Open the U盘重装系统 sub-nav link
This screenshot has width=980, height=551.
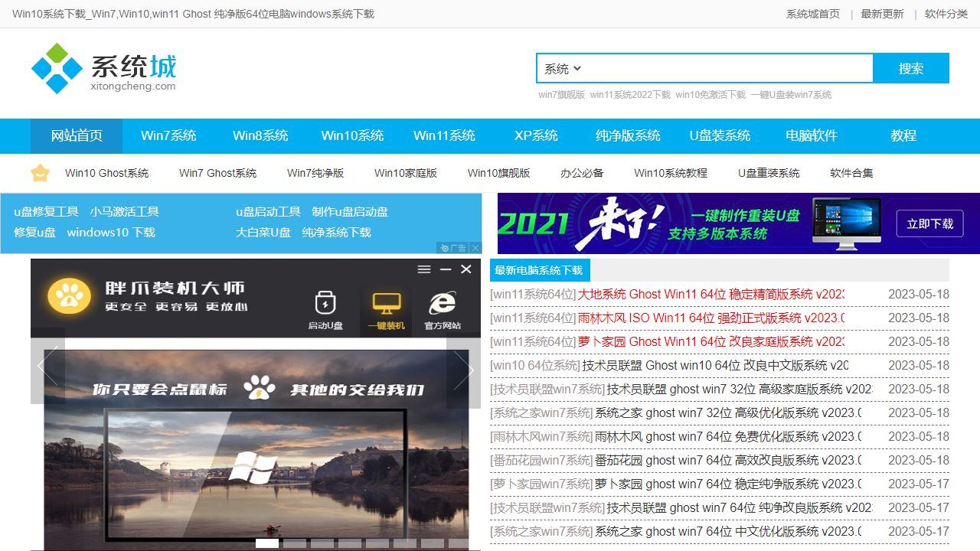click(x=769, y=173)
